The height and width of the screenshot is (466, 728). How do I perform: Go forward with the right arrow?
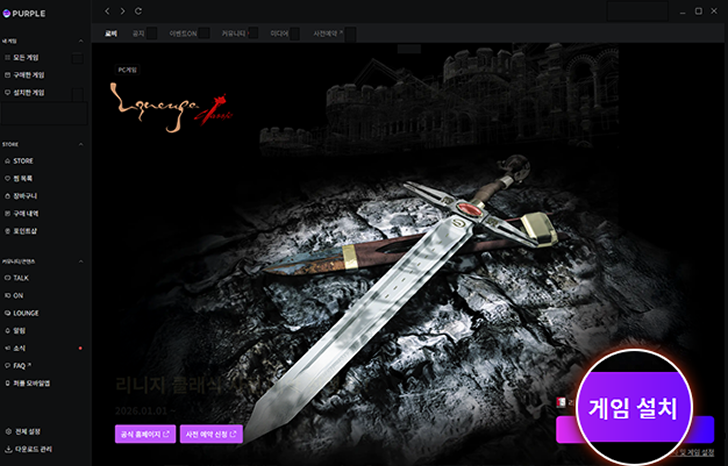[x=123, y=11]
